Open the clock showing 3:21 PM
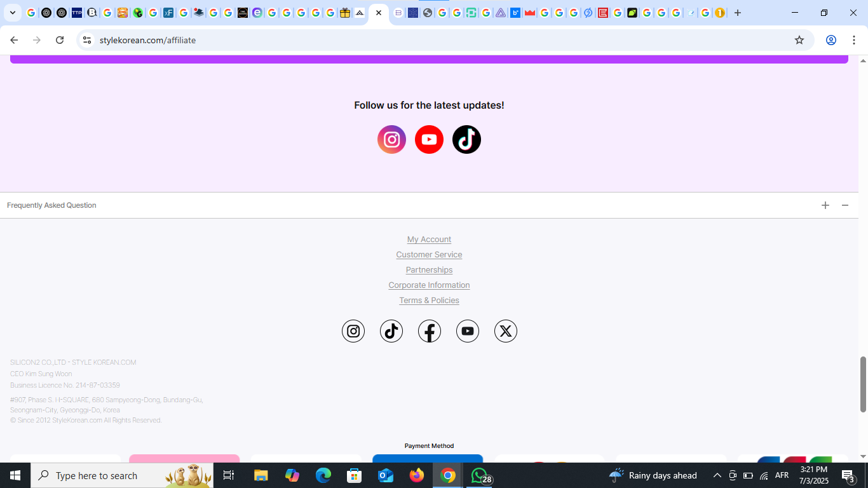The image size is (868, 488). coord(813,475)
